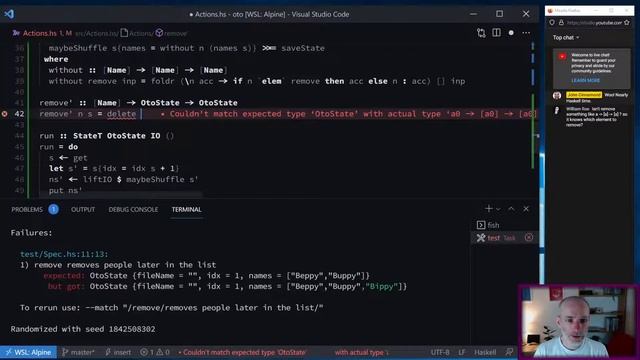Change UTF-8 encoding in the status bar
Screen dimensions: 640x360
[440, 352]
